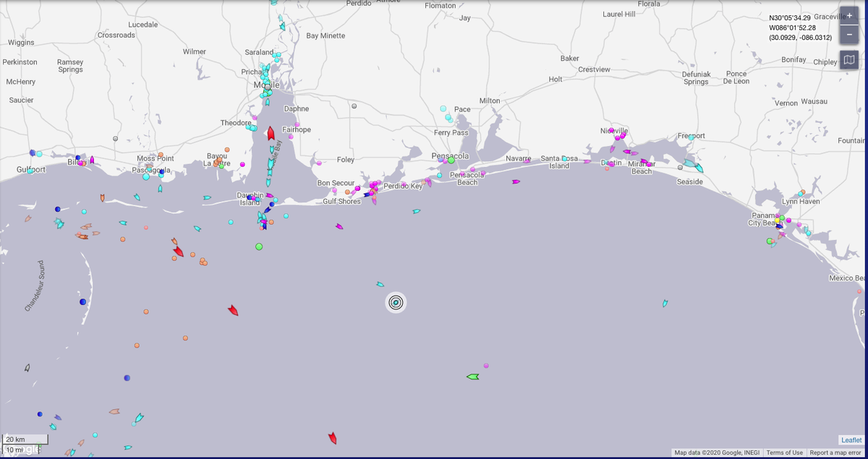Click the Report a map error link
This screenshot has height=459, width=868.
(x=836, y=452)
